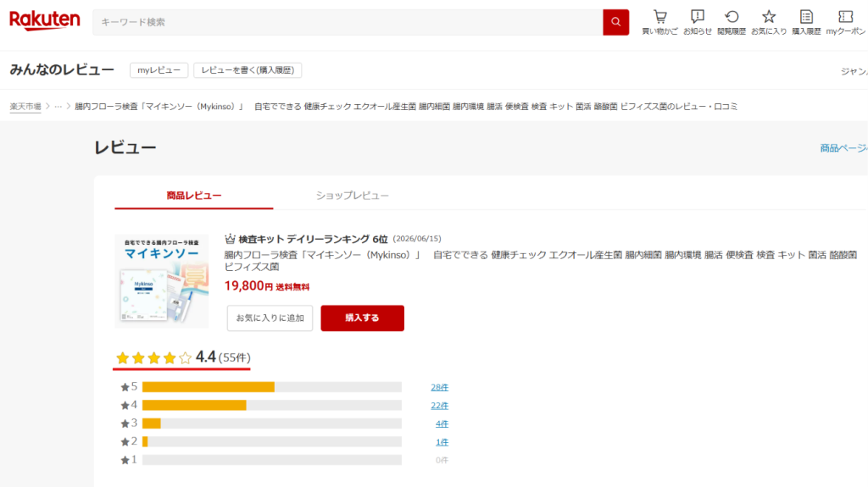Click the ★1 rating bar
Viewport: 868px width, 487px height.
click(x=272, y=460)
